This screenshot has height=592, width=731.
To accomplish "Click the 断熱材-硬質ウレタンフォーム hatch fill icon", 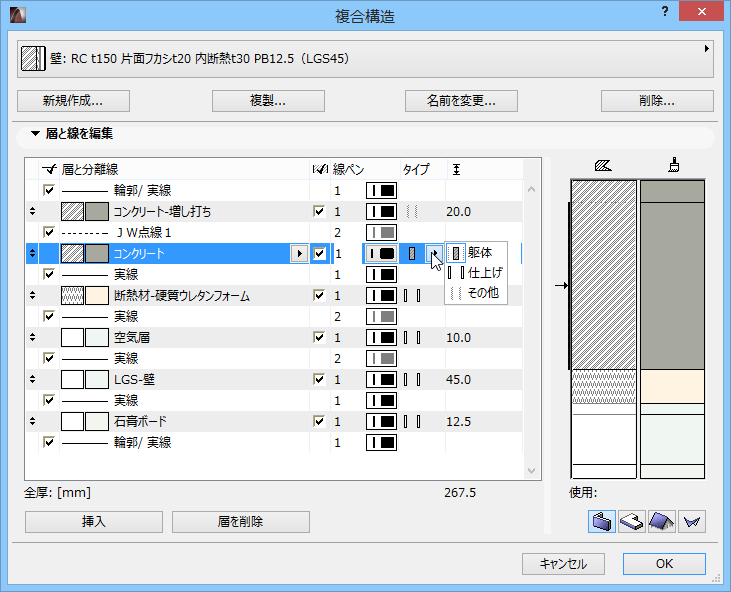I will [x=72, y=296].
